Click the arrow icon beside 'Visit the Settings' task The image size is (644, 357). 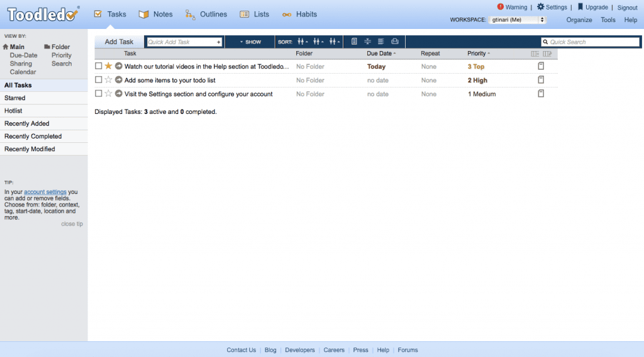(x=119, y=93)
